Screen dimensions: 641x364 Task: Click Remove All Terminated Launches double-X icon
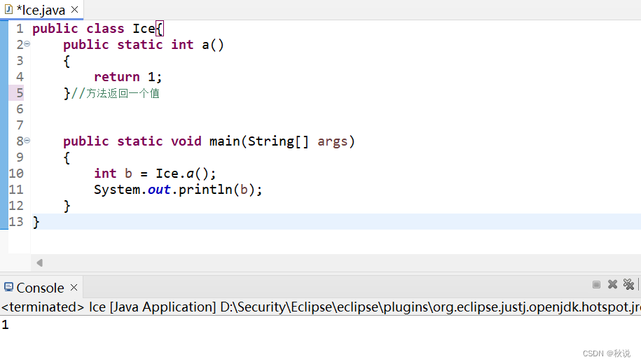(x=628, y=284)
